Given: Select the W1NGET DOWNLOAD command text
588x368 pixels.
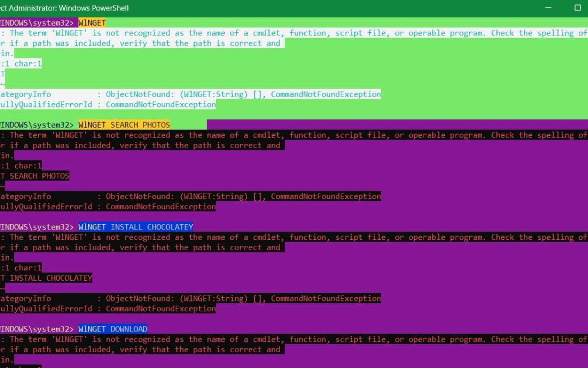Looking at the screenshot, I should coord(113,329).
